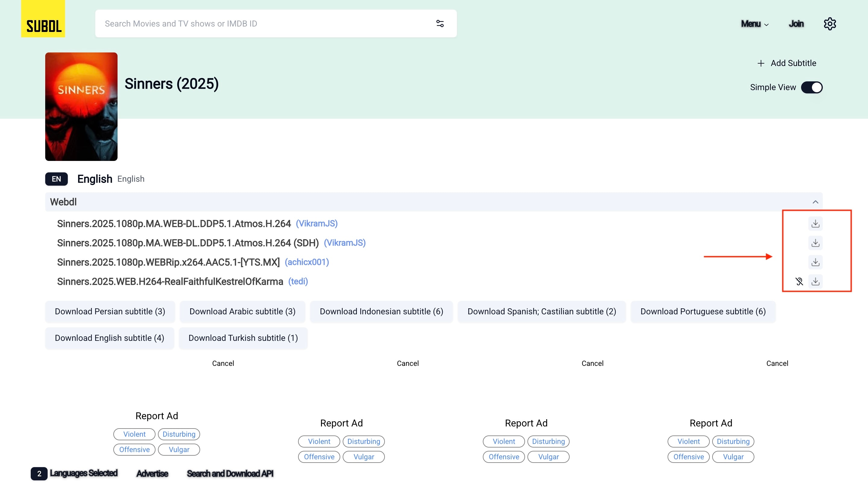The height and width of the screenshot is (487, 868).
Task: Click Add Subtitle
Action: pyautogui.click(x=787, y=63)
